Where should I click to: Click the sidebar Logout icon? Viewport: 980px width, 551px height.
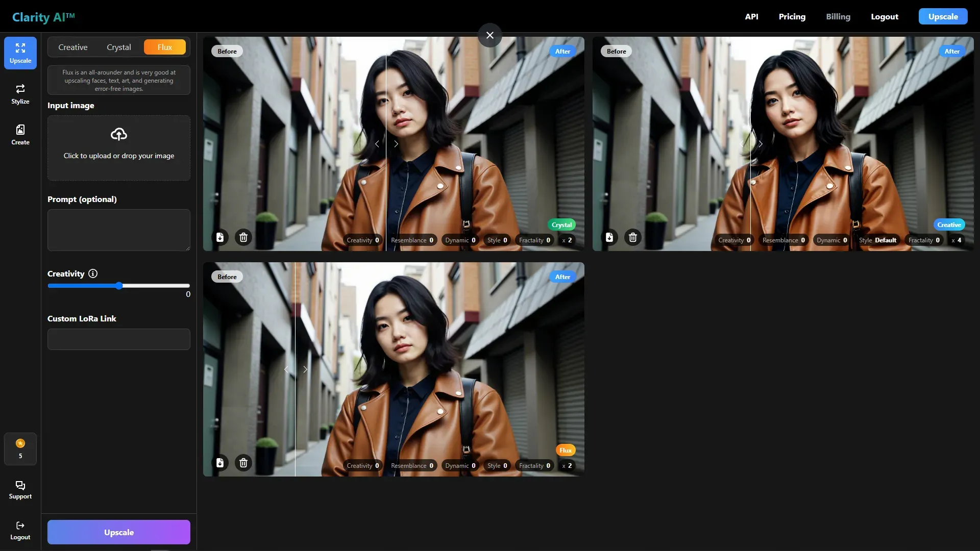pos(20,526)
